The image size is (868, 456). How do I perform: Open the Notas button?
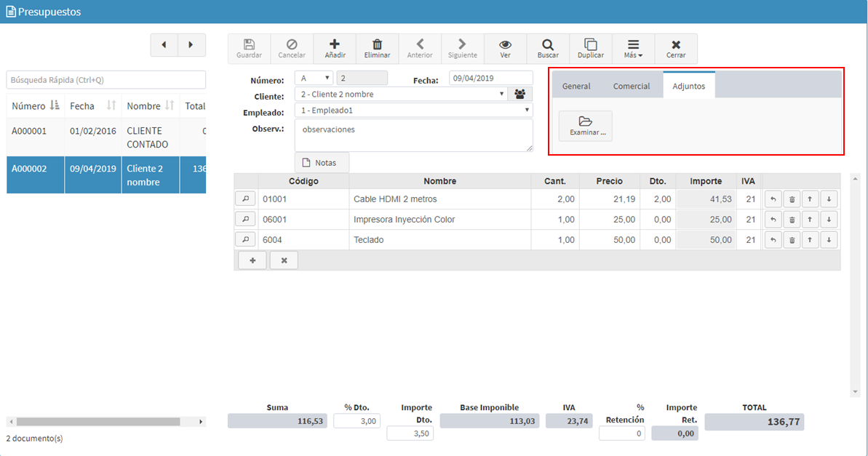coord(322,163)
